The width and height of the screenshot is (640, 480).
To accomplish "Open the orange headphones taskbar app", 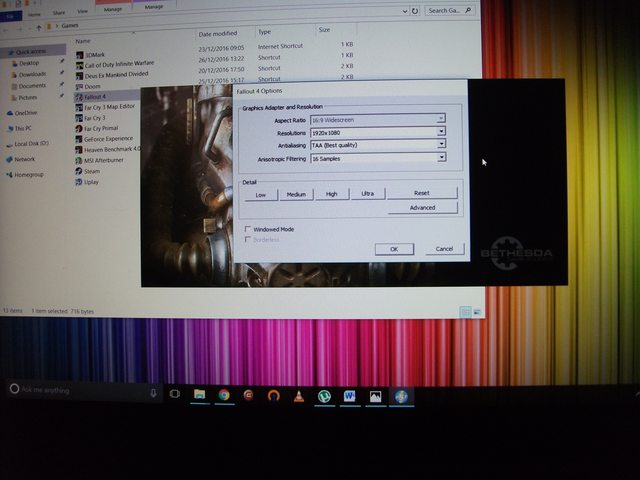I will [273, 396].
